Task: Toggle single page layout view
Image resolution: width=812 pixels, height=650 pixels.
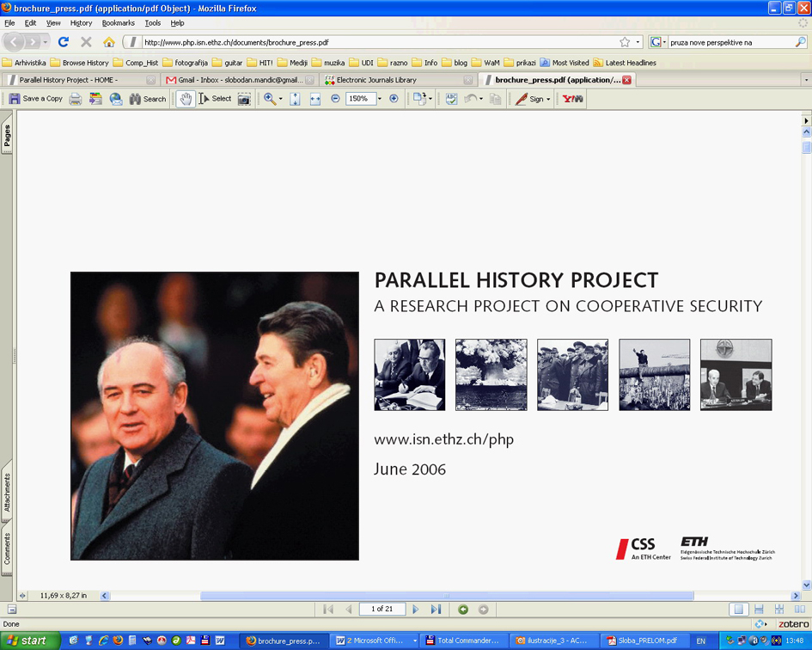Action: coord(738,609)
